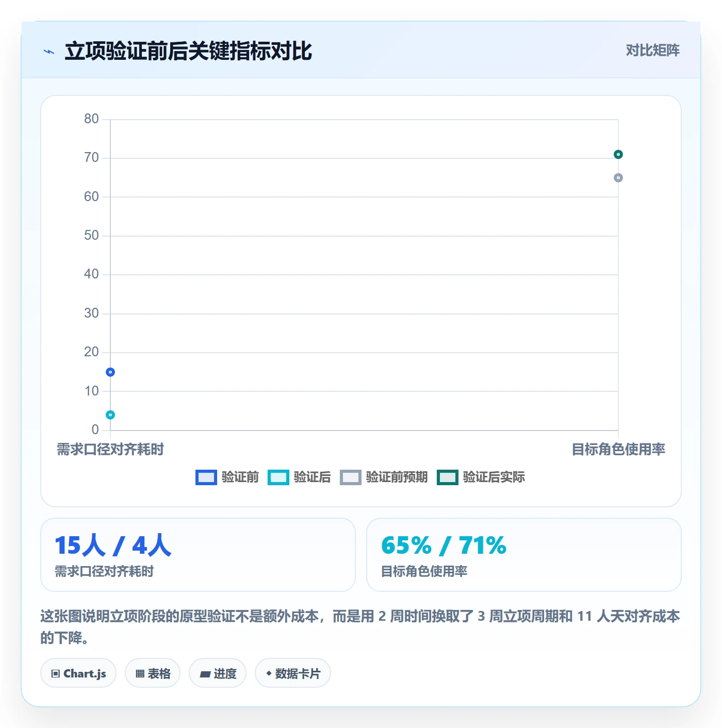Click the 验证前预期 legend label
Screen dimensions: 722x728
(397, 477)
